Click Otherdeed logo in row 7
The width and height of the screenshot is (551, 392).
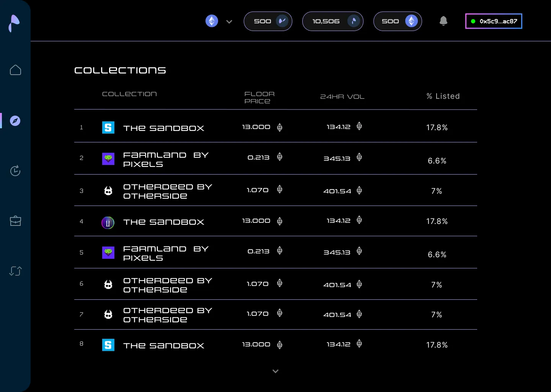pos(108,314)
